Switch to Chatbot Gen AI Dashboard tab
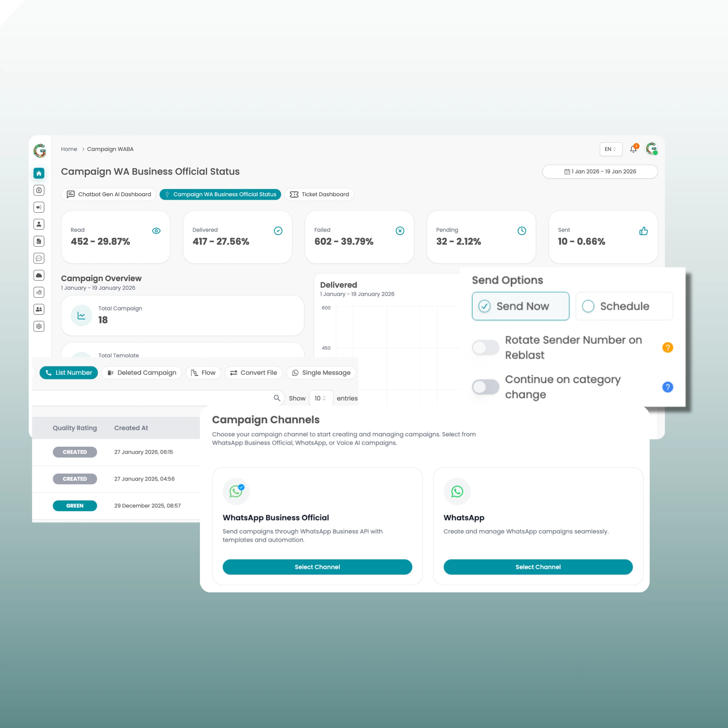The width and height of the screenshot is (728, 728). pos(109,195)
